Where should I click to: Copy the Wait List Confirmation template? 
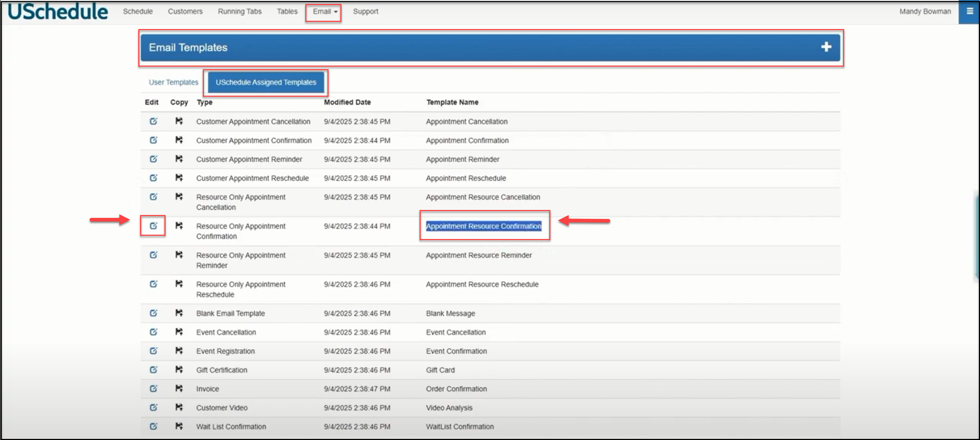[x=179, y=426]
